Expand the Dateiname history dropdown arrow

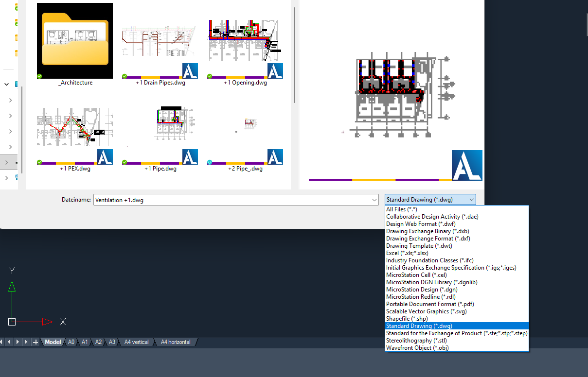374,200
